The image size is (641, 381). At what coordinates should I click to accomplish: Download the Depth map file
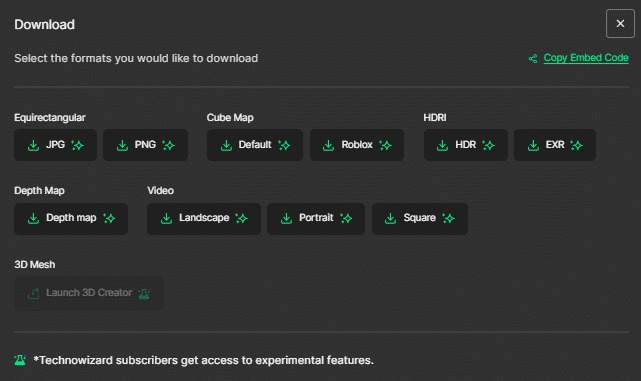pos(71,219)
